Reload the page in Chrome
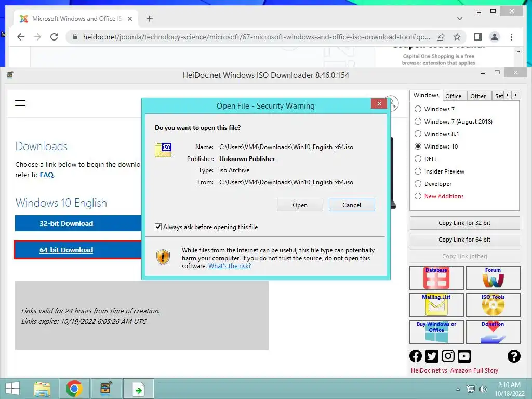Viewport: 532px width, 399px height. [x=54, y=37]
